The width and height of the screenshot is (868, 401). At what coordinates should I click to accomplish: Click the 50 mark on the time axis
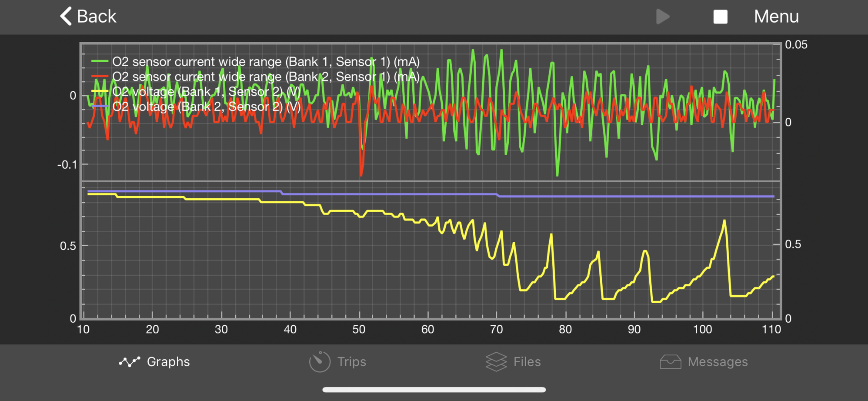359,329
